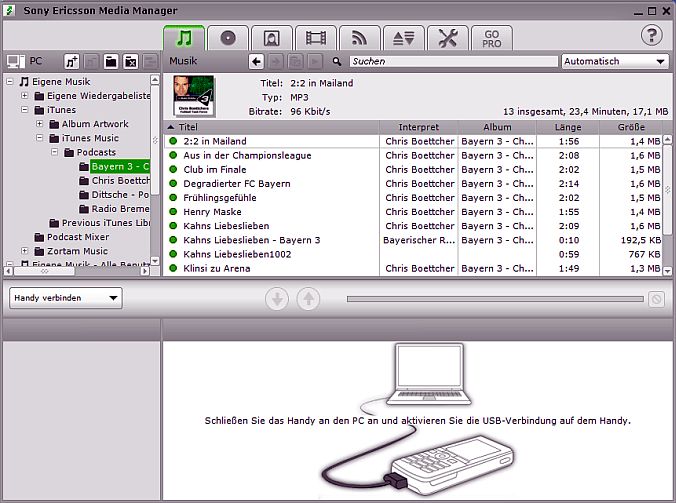Click track list scrollbar down arrow
Image resolution: width=676 pixels, height=503 pixels.
click(x=667, y=271)
